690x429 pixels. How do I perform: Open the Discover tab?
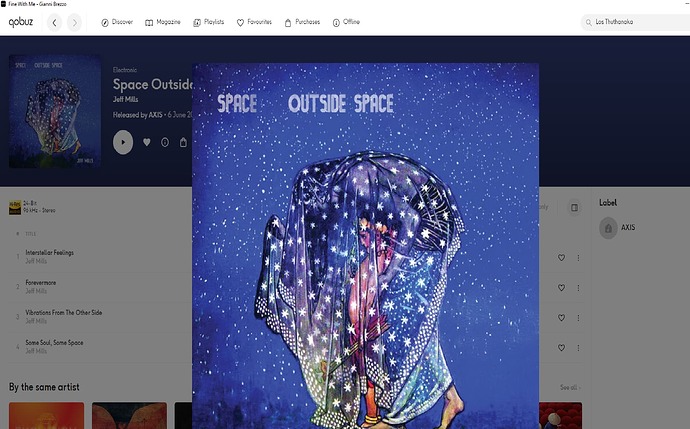117,22
